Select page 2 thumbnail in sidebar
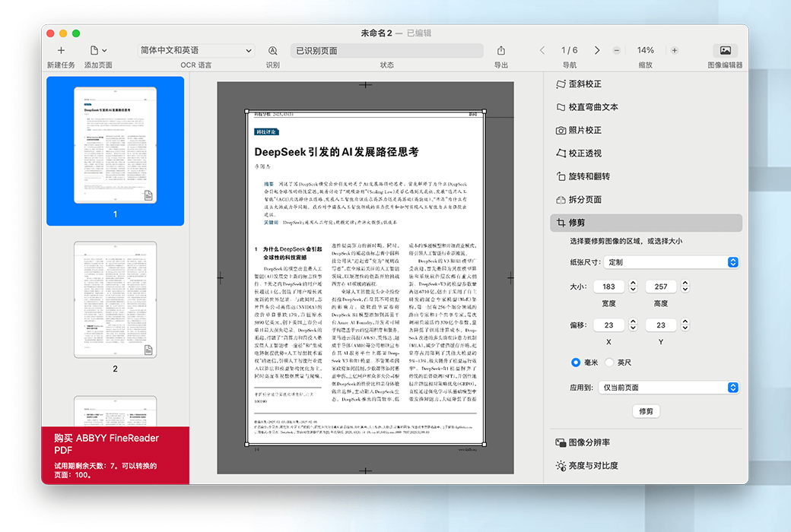The height and width of the screenshot is (532, 791). (x=115, y=299)
